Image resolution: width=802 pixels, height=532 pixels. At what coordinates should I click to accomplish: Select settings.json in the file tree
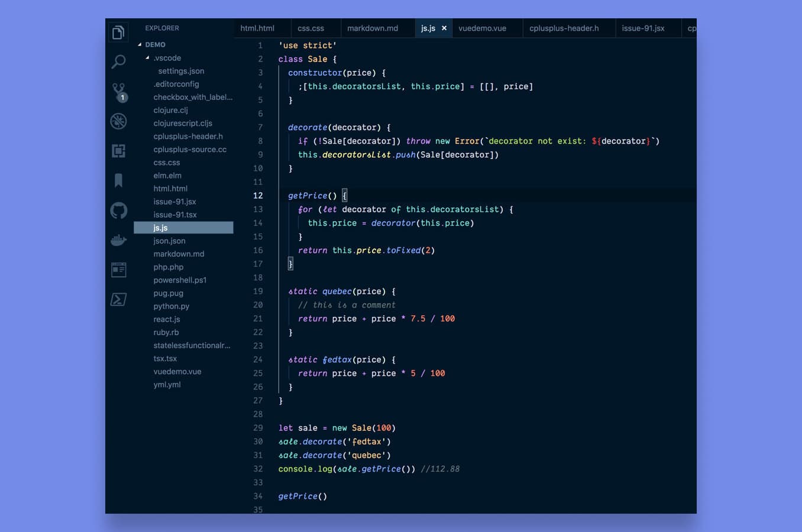[x=180, y=71]
